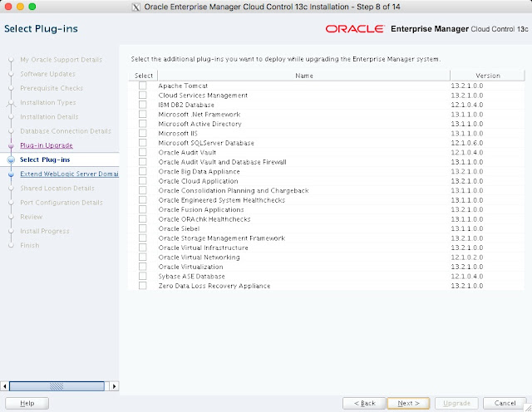This screenshot has width=532, height=412.
Task: Toggle the Oracle Virtualization checkbox
Action: point(142,267)
